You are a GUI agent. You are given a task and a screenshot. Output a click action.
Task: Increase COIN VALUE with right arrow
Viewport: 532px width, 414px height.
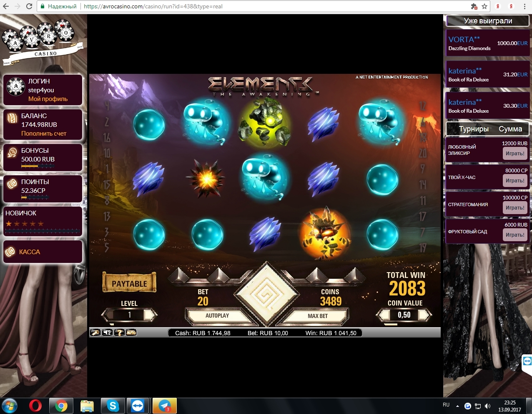pos(425,315)
